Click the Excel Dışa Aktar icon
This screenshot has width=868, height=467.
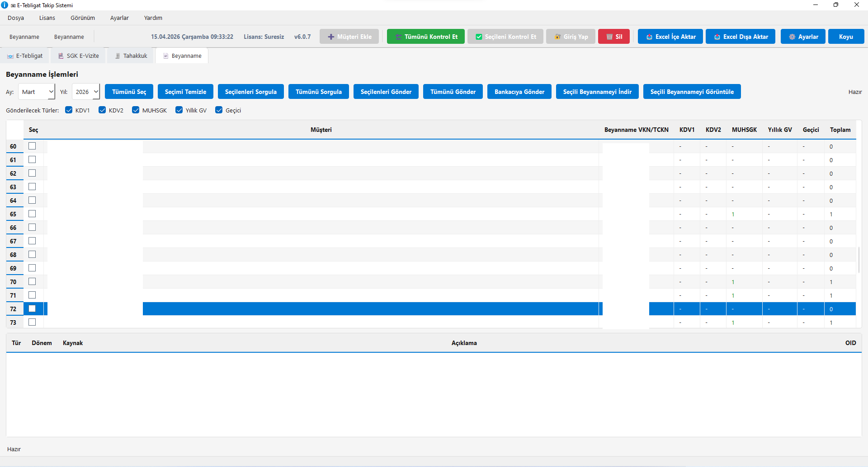click(717, 37)
